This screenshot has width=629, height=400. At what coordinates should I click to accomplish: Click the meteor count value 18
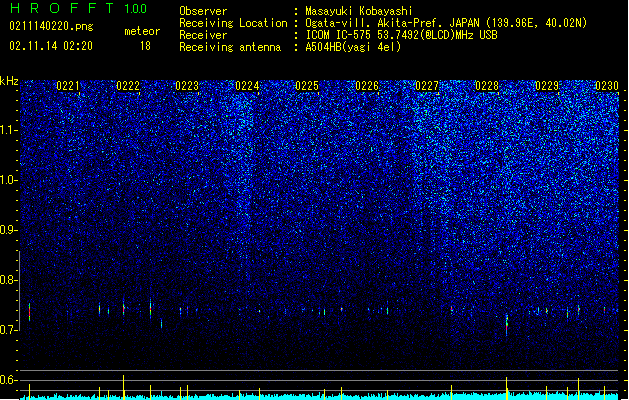pos(145,46)
